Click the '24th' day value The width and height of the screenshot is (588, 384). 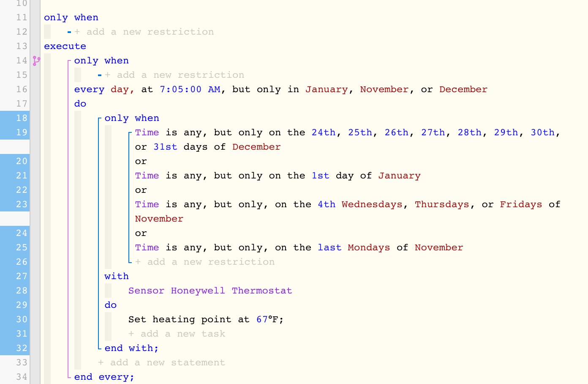pyautogui.click(x=324, y=132)
